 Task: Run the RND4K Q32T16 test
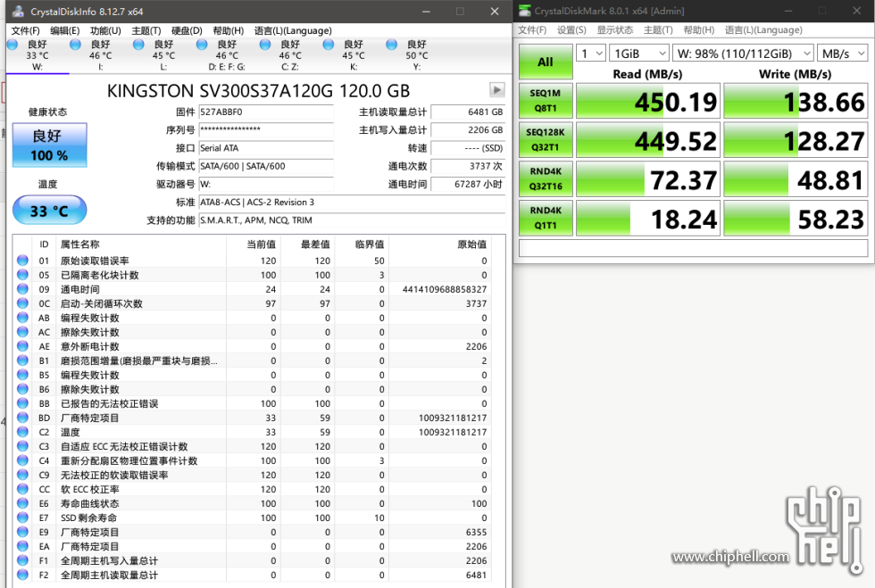click(546, 179)
